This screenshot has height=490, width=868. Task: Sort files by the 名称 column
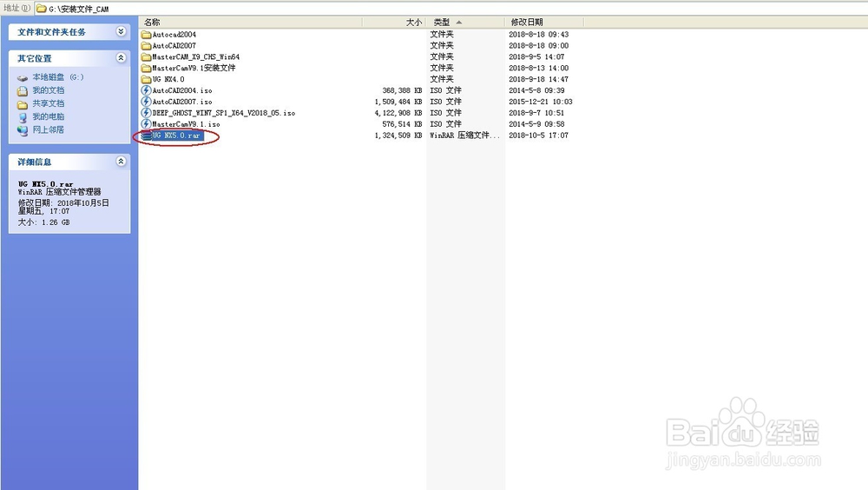(251, 23)
